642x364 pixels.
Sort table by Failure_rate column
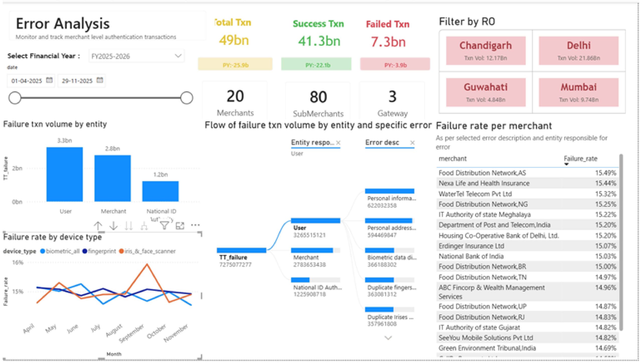[580, 159]
